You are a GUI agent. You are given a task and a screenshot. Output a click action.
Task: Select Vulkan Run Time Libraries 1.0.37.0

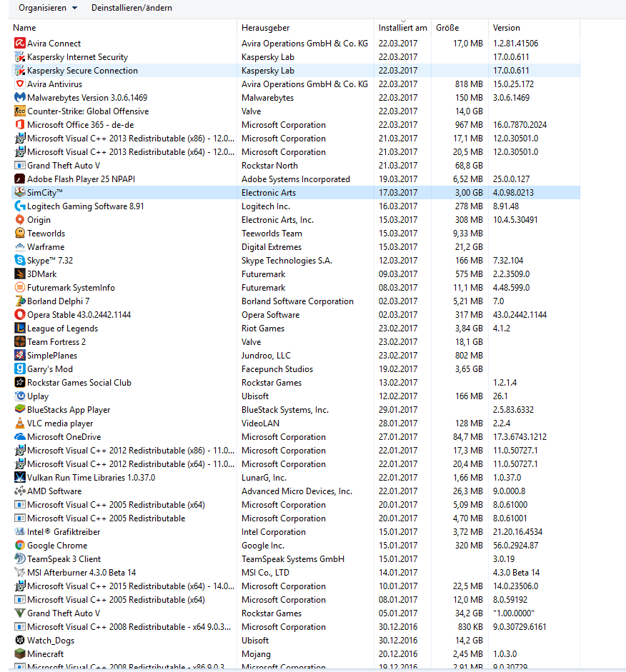click(x=295, y=478)
